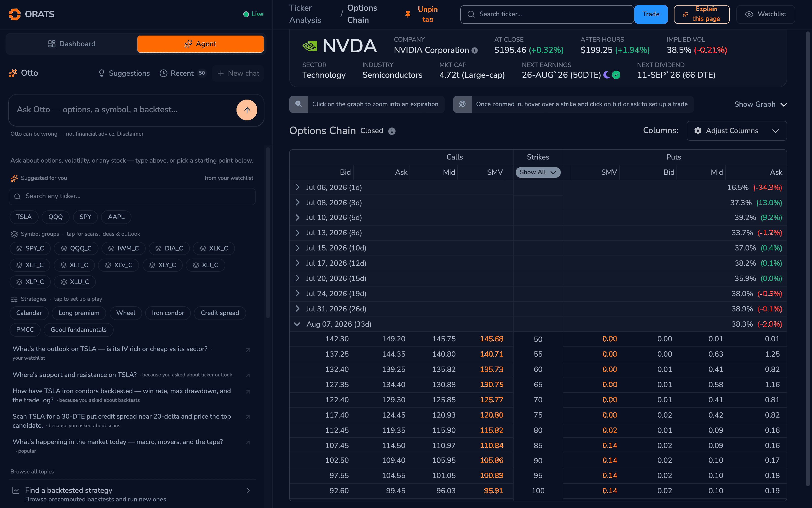
Task: Select the TSLA ticker chip
Action: [x=24, y=217]
